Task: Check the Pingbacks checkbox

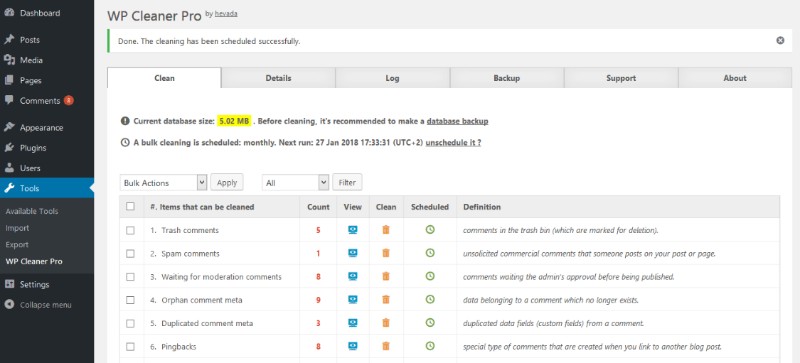Action: tap(131, 346)
